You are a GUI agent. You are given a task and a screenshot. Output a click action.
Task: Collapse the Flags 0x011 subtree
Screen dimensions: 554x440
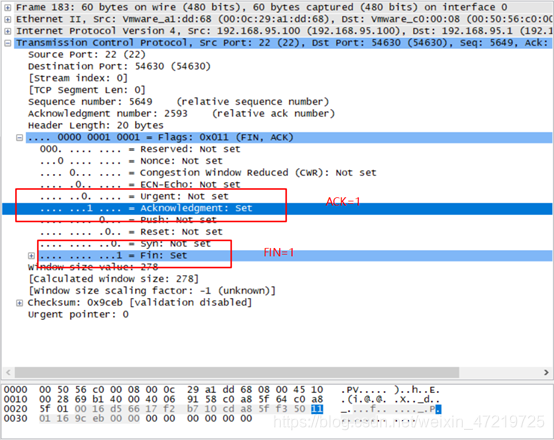(19, 137)
